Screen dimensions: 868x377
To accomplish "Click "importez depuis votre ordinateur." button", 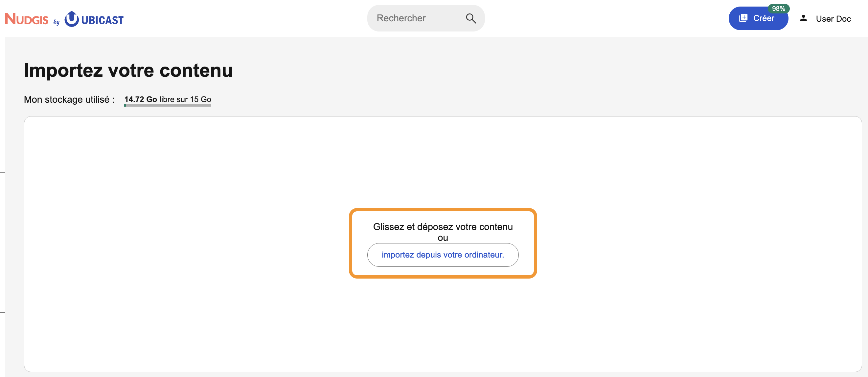I will (x=443, y=255).
